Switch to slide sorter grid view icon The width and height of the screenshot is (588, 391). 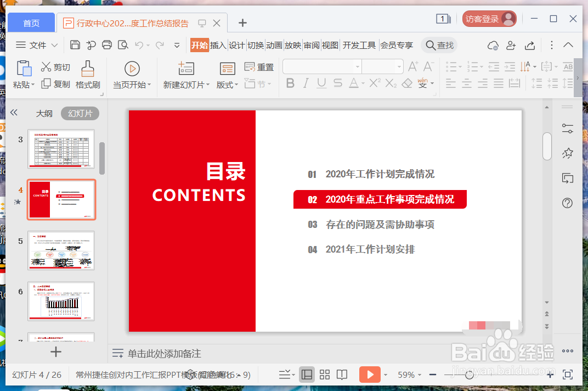[324, 375]
